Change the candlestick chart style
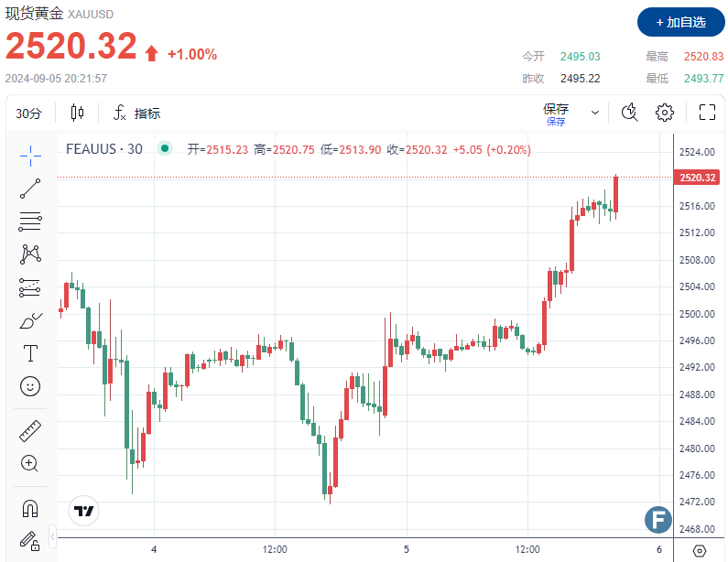728x562 pixels. click(x=78, y=113)
